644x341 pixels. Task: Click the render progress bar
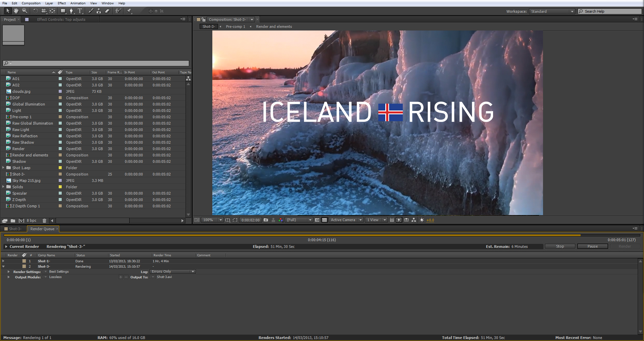(322, 235)
